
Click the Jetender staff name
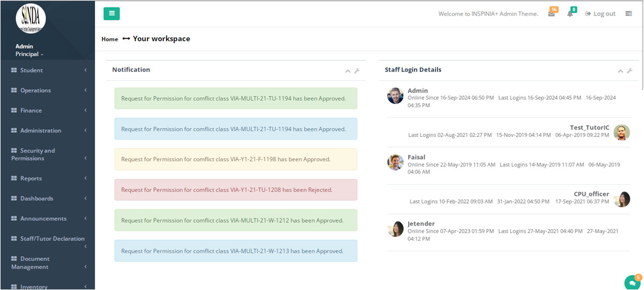pos(421,224)
